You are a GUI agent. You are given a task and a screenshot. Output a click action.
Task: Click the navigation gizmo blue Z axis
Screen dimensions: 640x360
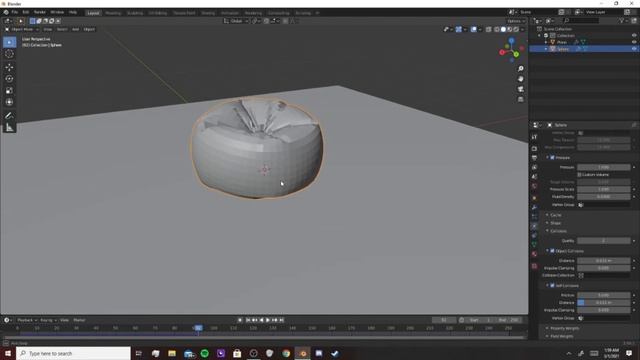tap(511, 40)
